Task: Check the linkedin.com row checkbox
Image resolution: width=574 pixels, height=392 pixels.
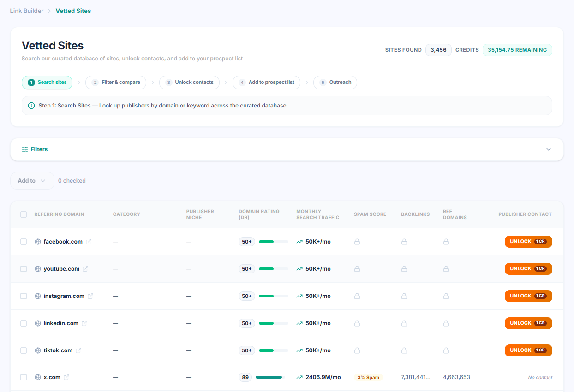Action: [24, 323]
